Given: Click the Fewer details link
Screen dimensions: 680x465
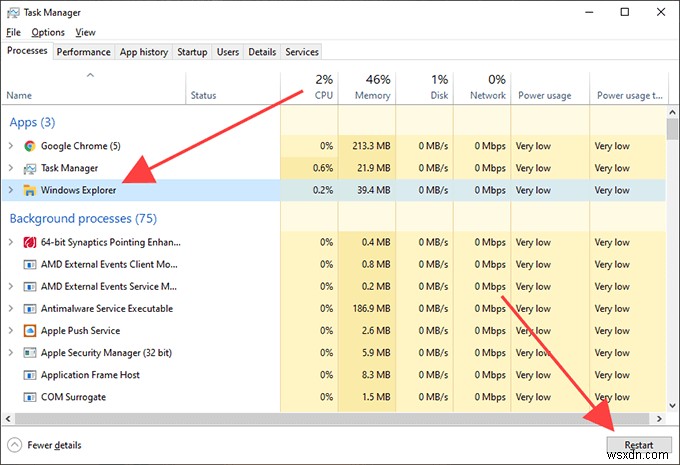Looking at the screenshot, I should [54, 445].
